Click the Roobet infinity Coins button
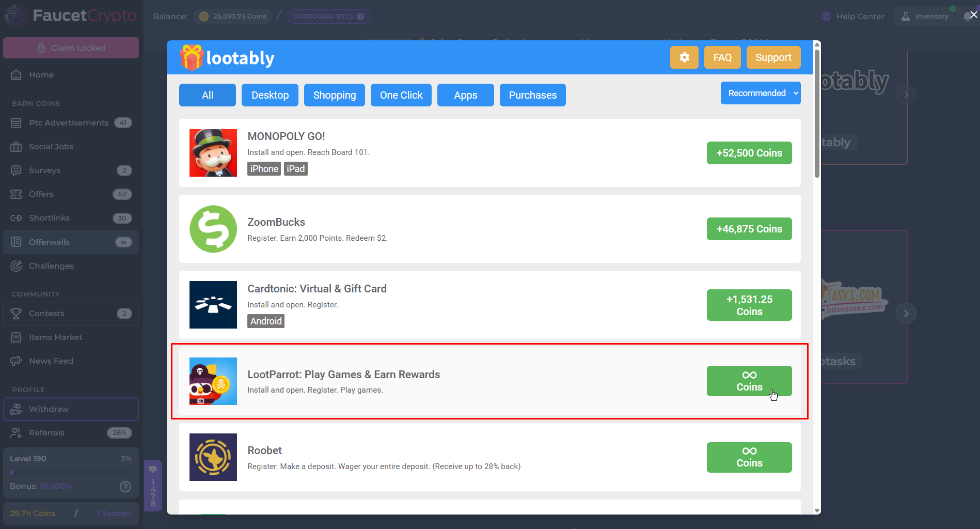980x529 pixels. pos(749,457)
